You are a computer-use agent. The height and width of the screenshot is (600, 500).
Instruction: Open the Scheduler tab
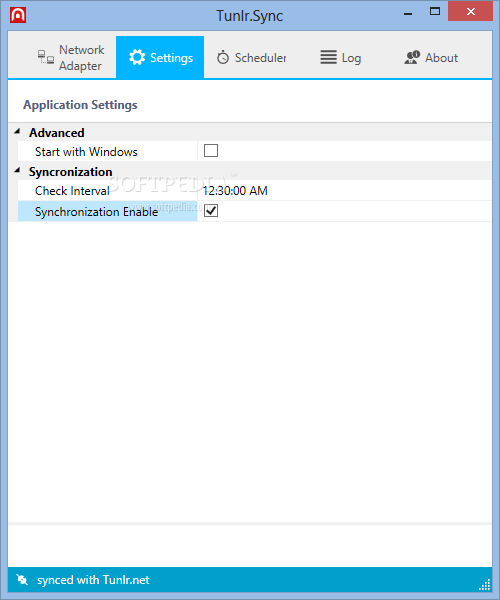point(251,57)
